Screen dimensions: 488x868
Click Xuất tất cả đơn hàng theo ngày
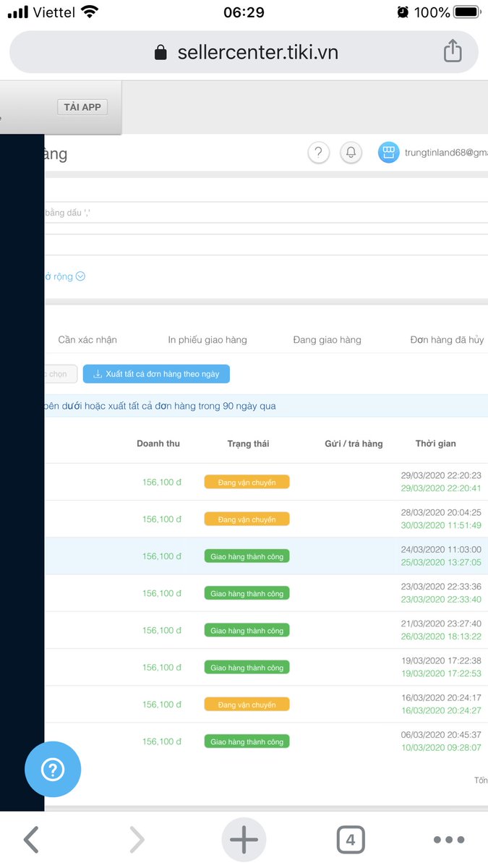coord(156,374)
